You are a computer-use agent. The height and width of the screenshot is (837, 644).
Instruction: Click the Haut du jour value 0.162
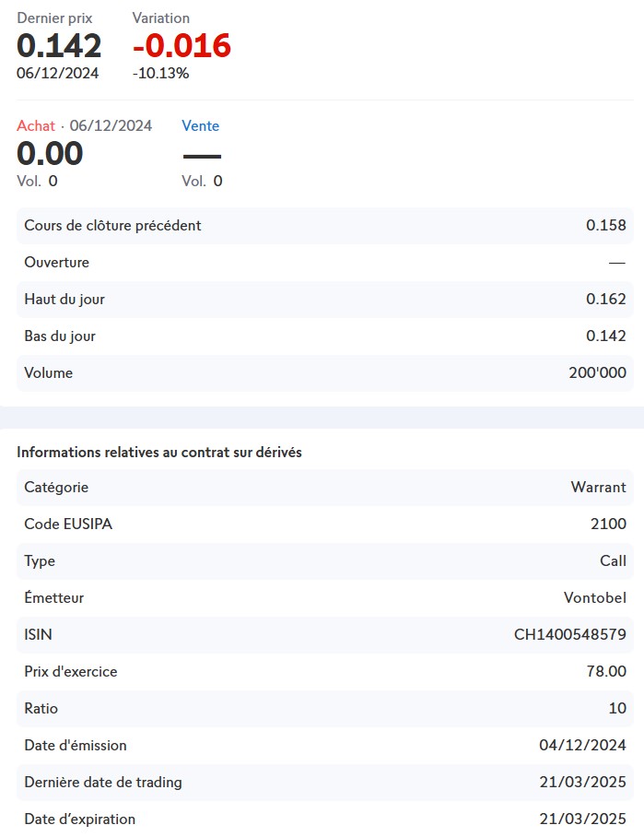pos(605,300)
